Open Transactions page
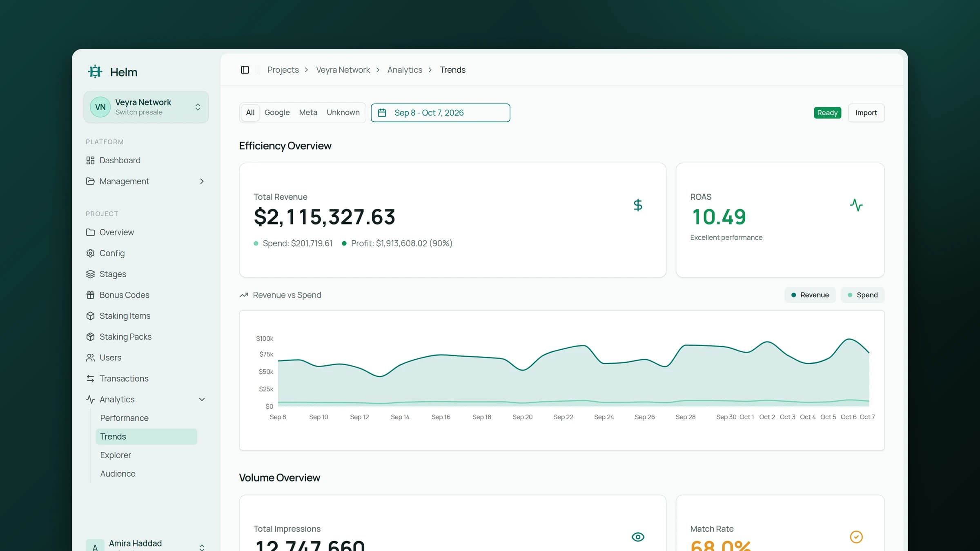Viewport: 980px width, 551px height. pos(146,378)
